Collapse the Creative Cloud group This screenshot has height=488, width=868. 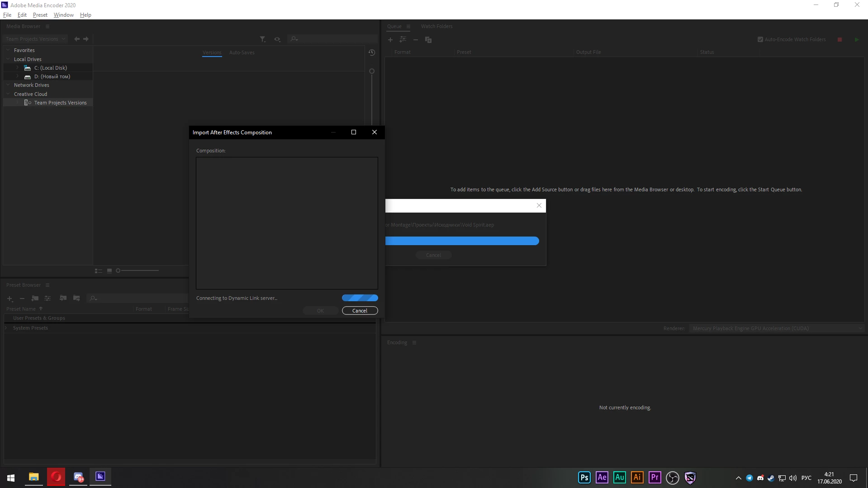pyautogui.click(x=8, y=94)
